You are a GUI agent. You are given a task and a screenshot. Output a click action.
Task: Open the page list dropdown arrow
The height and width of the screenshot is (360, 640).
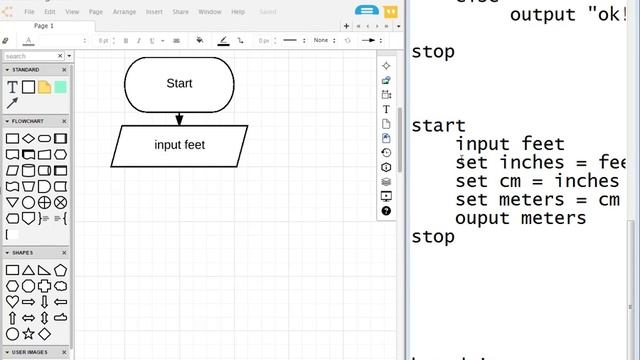[x=398, y=26]
